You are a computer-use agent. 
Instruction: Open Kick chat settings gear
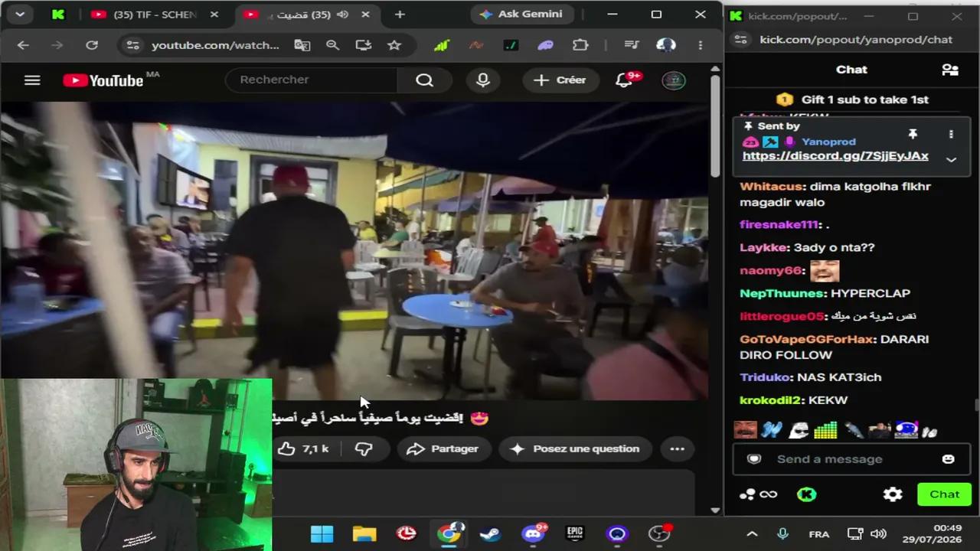[x=893, y=494]
